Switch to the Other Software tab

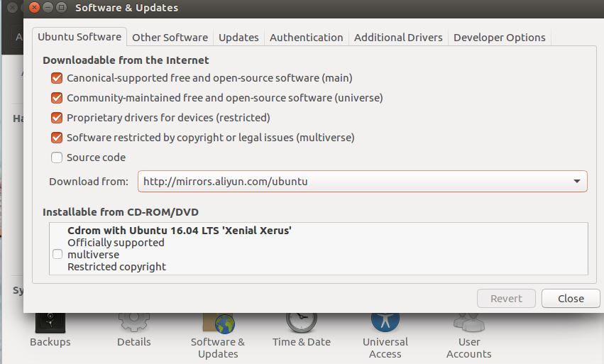(x=170, y=38)
